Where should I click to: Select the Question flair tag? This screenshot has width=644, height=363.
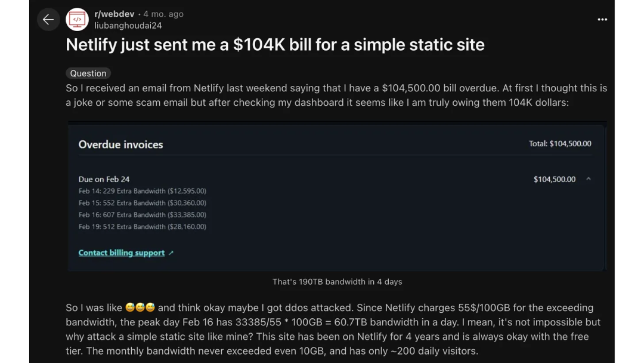88,73
